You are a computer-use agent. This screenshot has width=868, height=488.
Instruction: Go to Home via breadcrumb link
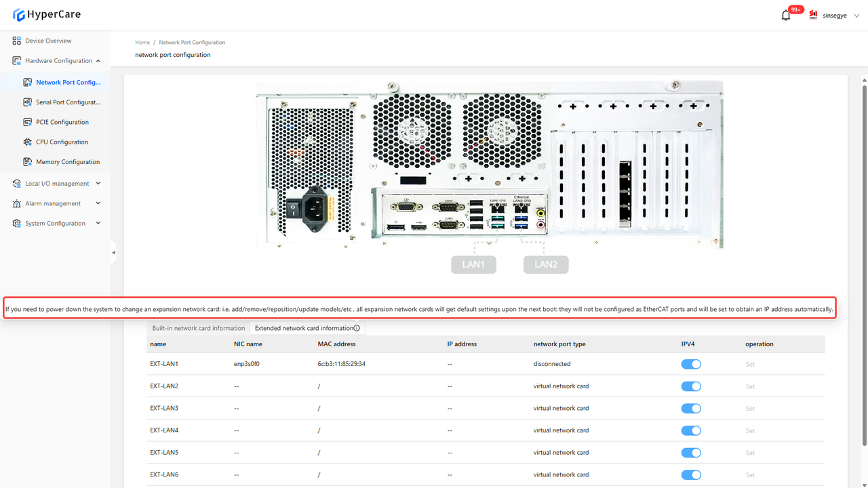tap(142, 43)
